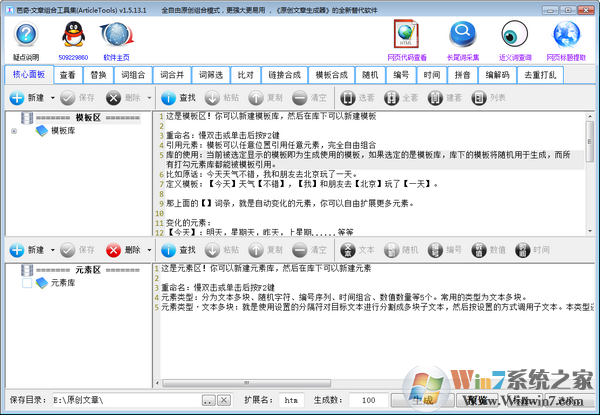Image resolution: width=600 pixels, height=415 pixels.
Task: Switch to the 去重打乱 tab
Action: pos(540,75)
